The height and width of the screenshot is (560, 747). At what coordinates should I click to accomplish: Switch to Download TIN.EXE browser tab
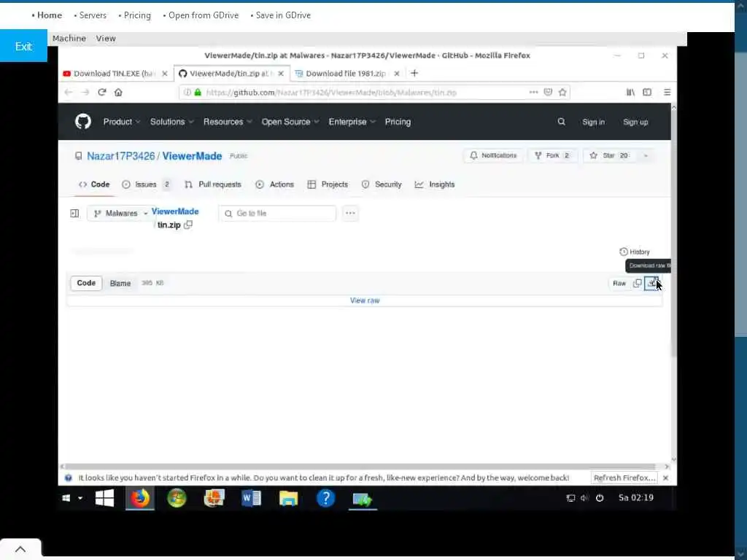coord(115,74)
